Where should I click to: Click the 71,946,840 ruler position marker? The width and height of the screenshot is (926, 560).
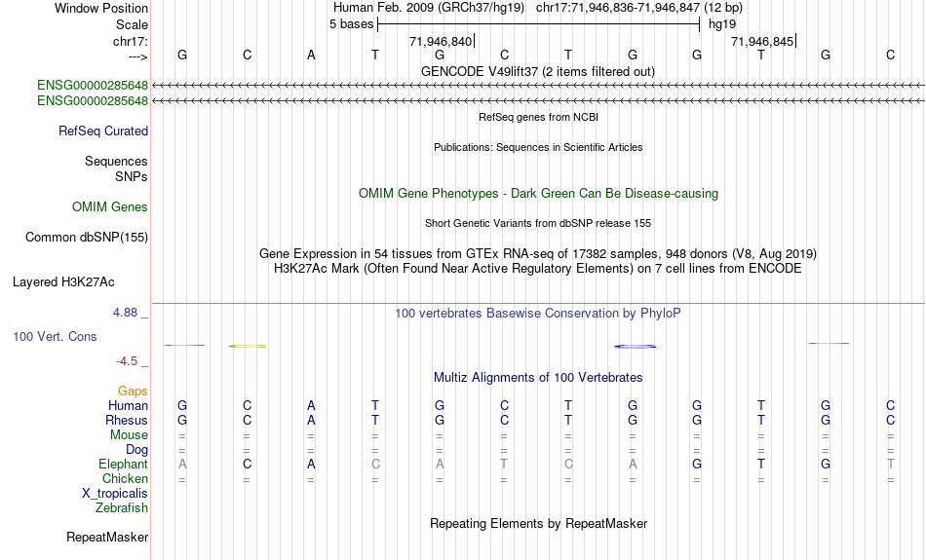click(441, 41)
